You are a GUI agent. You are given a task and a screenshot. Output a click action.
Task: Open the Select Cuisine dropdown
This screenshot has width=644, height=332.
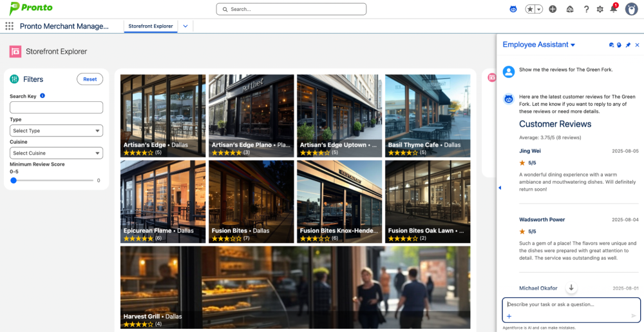coord(56,153)
